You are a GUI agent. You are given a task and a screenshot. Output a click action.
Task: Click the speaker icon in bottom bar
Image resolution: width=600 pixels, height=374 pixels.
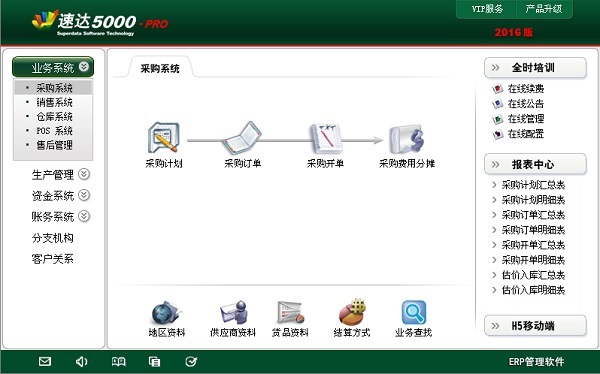click(x=81, y=361)
